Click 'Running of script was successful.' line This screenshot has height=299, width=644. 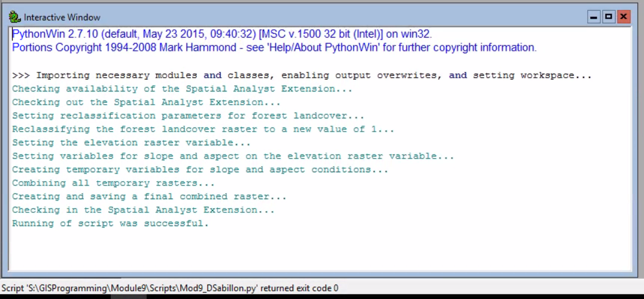pyautogui.click(x=111, y=224)
